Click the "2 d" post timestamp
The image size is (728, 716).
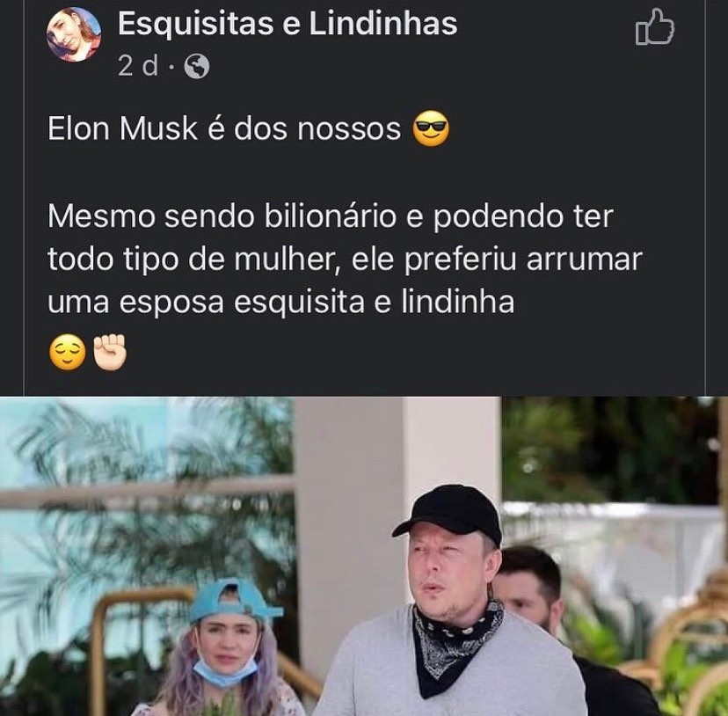138,66
